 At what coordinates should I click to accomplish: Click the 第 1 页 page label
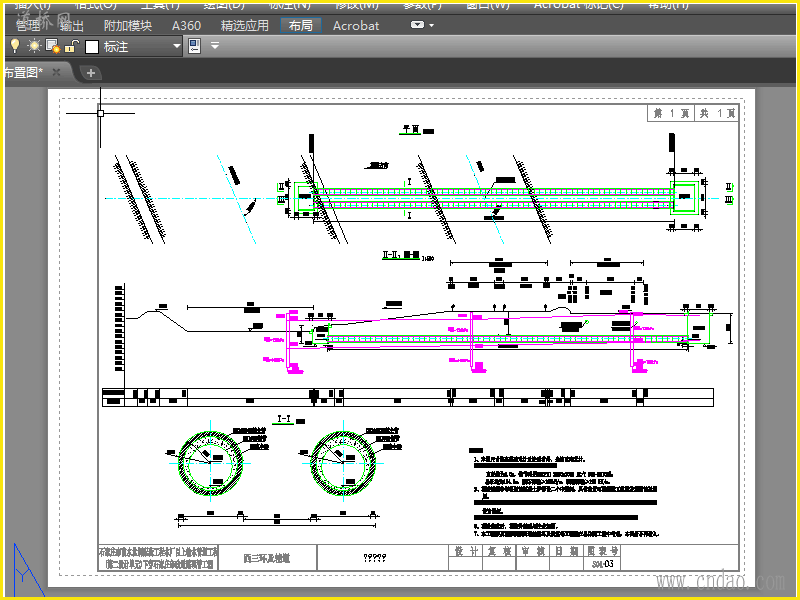[x=671, y=113]
